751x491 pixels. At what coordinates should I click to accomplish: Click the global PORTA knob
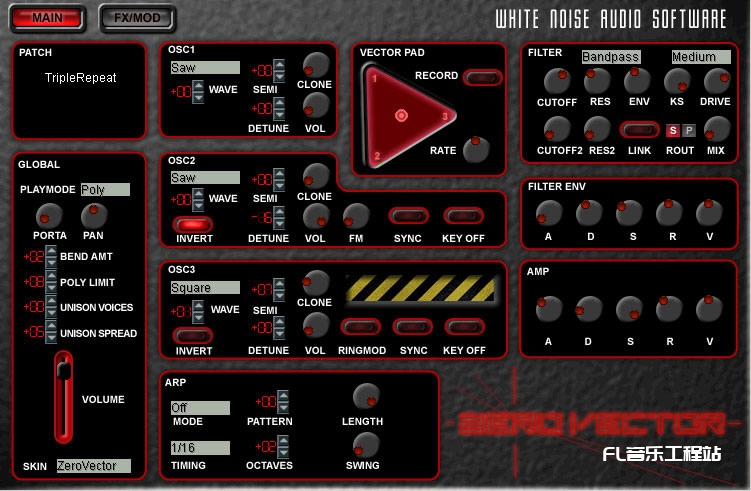(48, 214)
